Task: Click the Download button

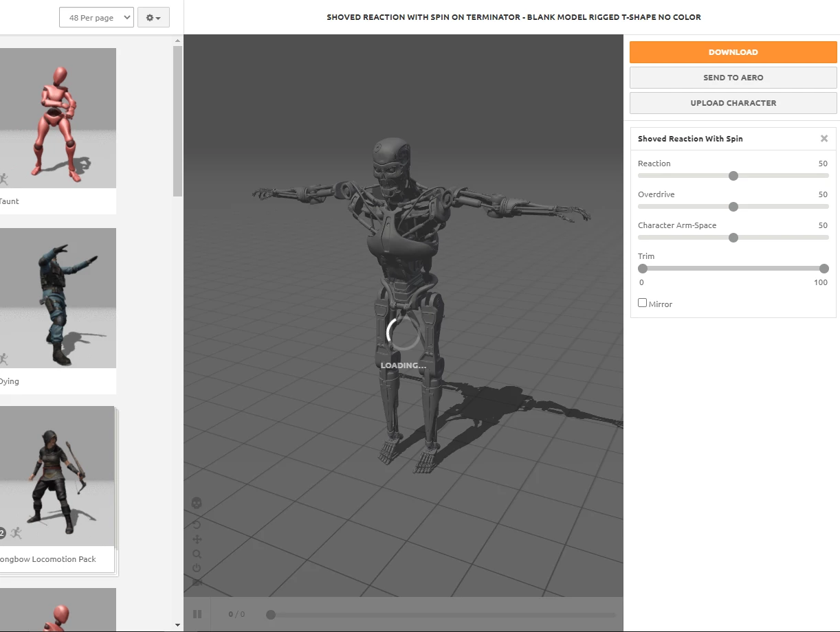Action: (x=733, y=52)
